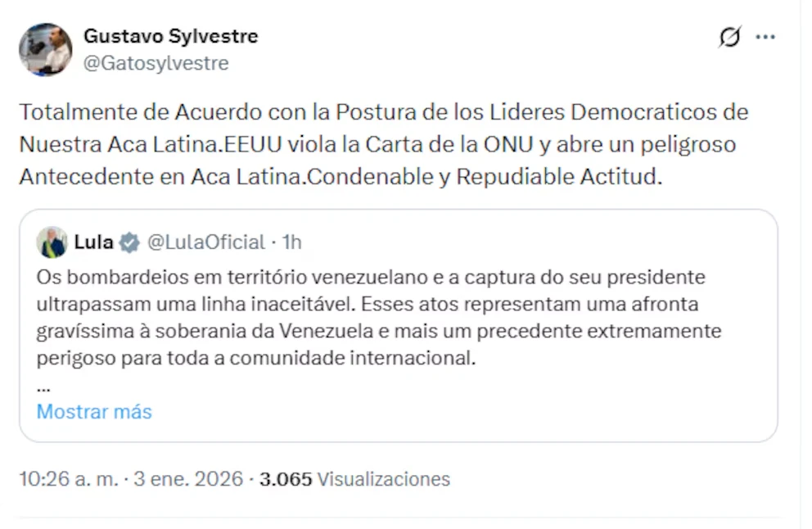Click the truncation ellipsis in quoted post
Screen dimensions: 812x529
(44, 385)
